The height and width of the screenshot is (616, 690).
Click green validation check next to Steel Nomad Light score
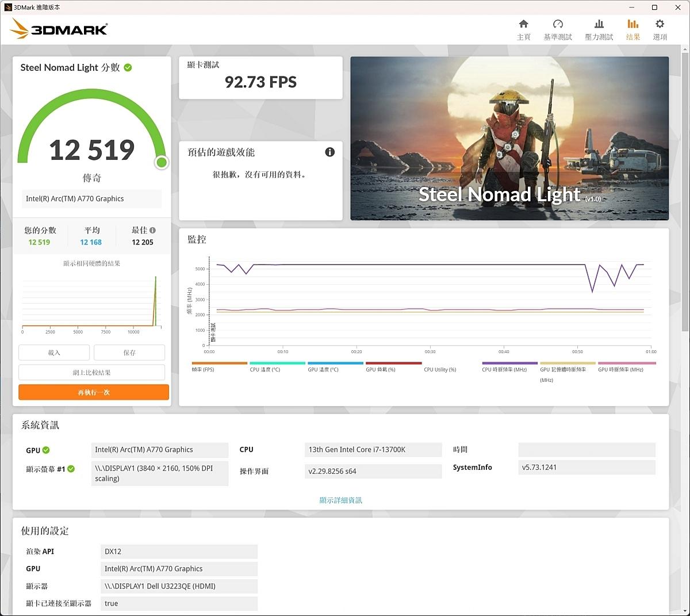[128, 67]
